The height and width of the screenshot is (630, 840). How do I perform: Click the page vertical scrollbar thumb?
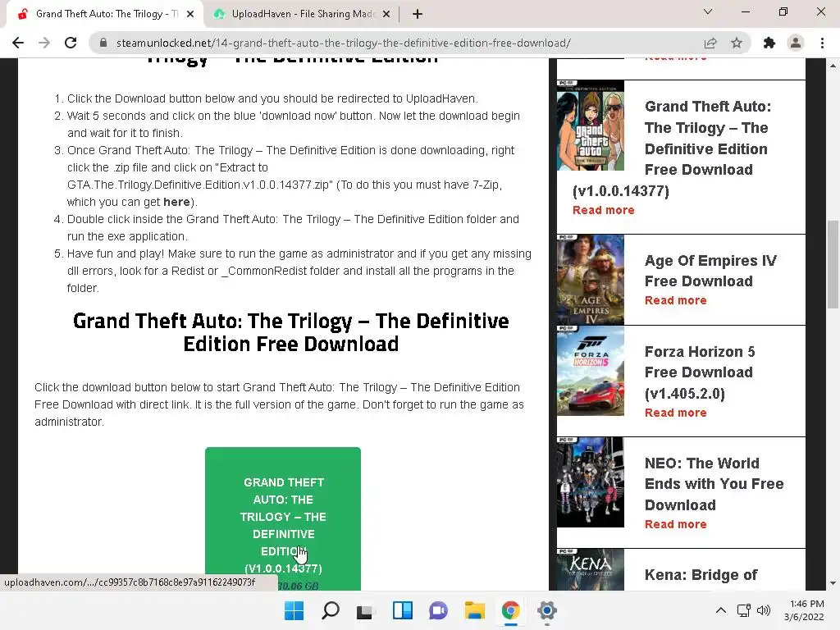(x=833, y=264)
